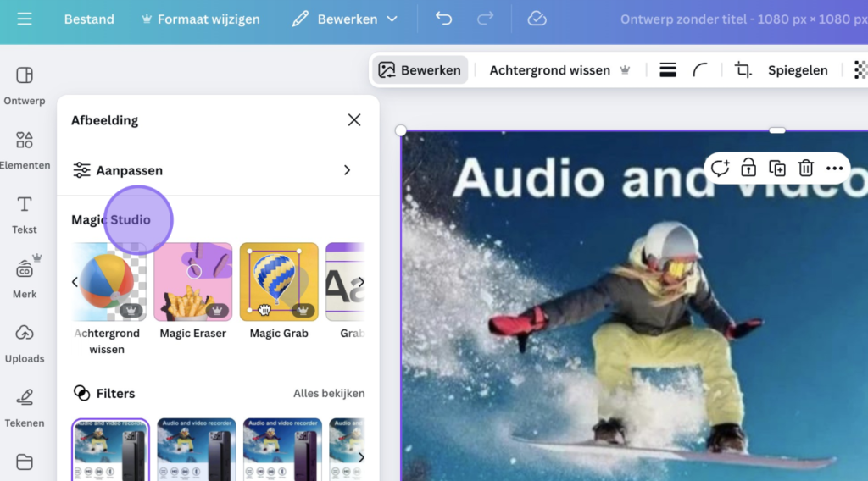The height and width of the screenshot is (481, 868).
Task: Open the Merk sidebar tab
Action: click(25, 279)
